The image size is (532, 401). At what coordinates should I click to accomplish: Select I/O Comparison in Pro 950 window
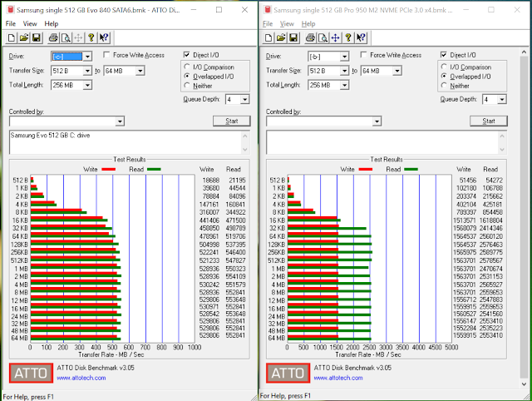[x=444, y=67]
